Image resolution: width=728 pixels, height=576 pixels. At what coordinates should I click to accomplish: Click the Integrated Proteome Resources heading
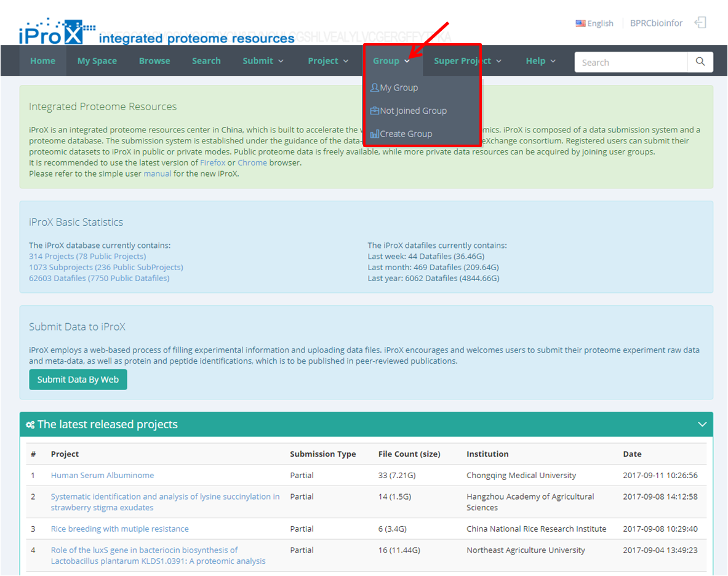click(x=103, y=106)
